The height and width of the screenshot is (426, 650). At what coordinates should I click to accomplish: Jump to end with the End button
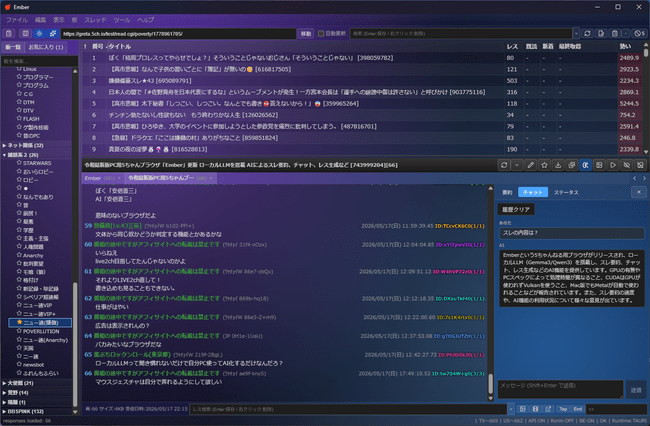[577, 409]
